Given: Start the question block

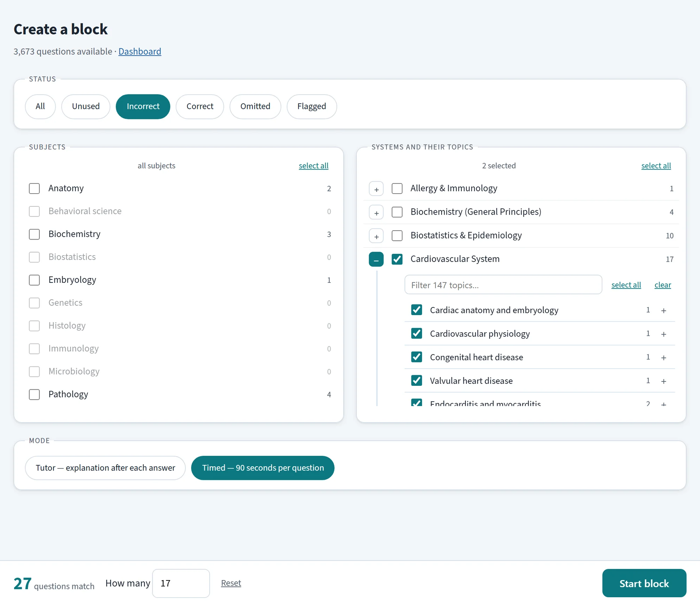Looking at the screenshot, I should pyautogui.click(x=644, y=583).
